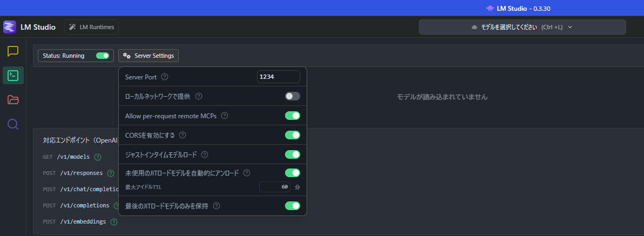
Task: Open My Models folder icon
Action: [13, 100]
